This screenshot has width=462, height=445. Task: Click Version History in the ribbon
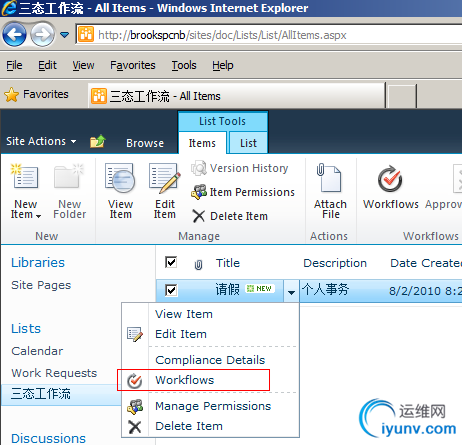[240, 168]
